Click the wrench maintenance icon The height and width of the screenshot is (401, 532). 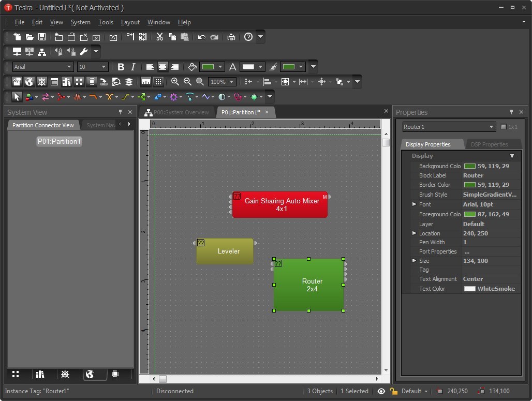pos(83,52)
